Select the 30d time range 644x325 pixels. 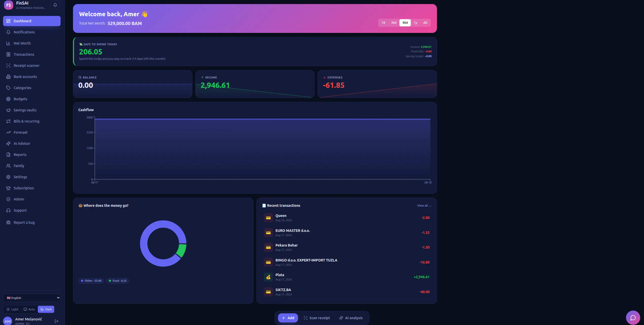coord(394,23)
